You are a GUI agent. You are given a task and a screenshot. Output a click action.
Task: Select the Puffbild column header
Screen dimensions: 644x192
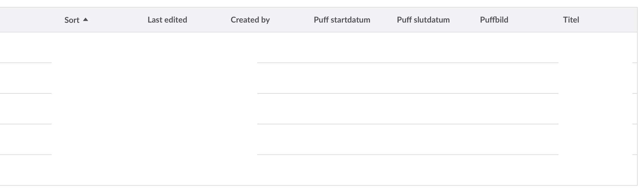click(x=494, y=20)
